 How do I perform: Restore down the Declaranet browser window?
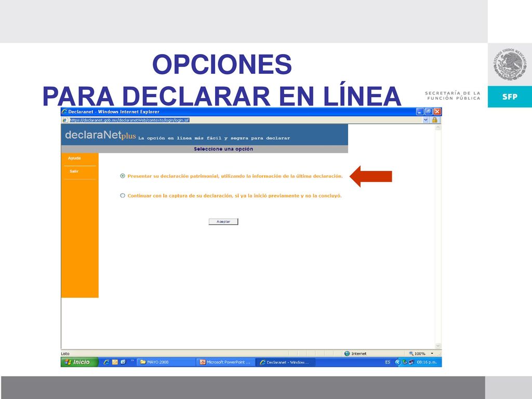429,111
